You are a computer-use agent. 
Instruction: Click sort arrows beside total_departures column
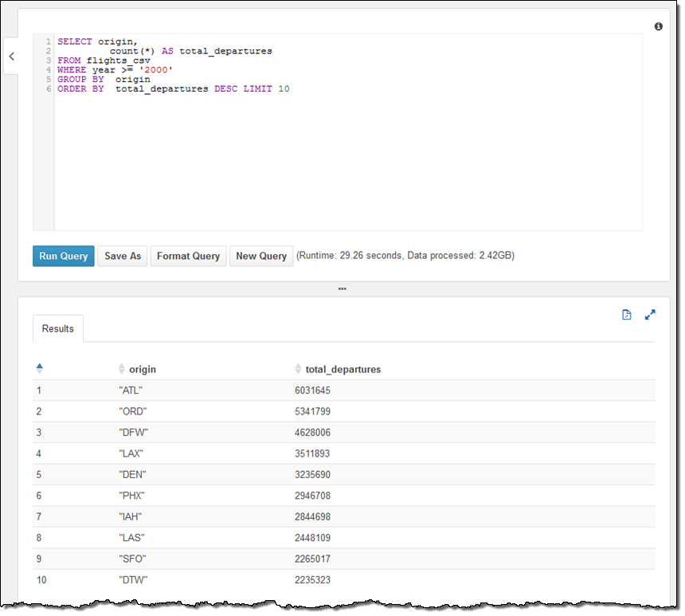pos(299,369)
